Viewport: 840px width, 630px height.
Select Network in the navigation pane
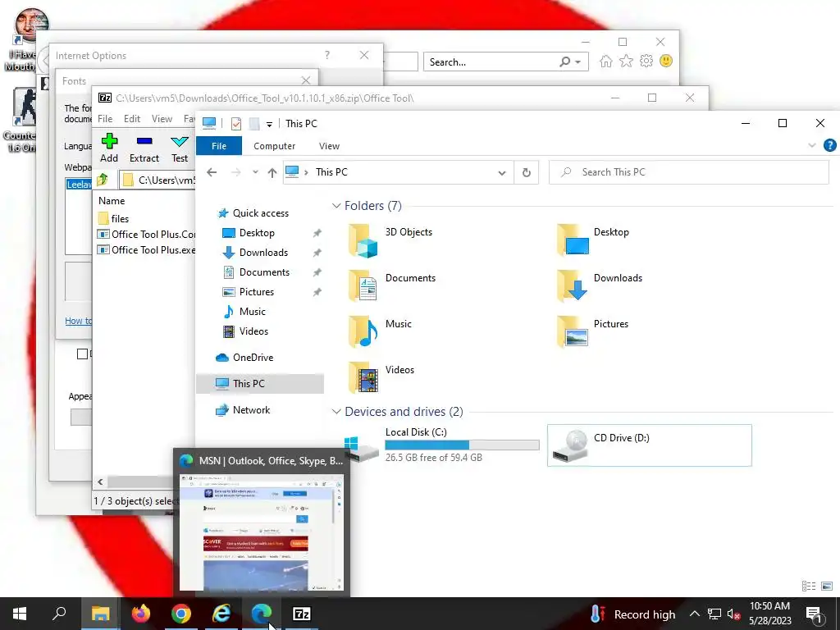[x=251, y=410]
